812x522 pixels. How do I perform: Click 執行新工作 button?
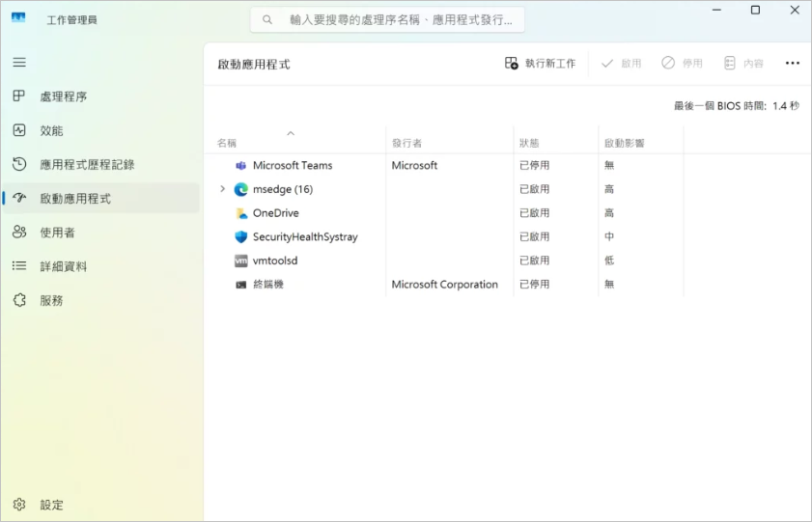click(540, 64)
